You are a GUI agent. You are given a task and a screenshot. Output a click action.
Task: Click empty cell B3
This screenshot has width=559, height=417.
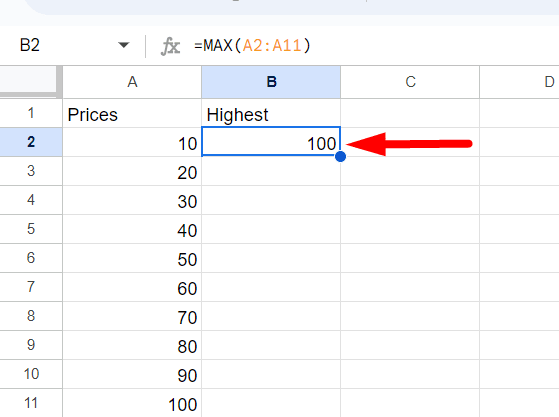point(271,171)
